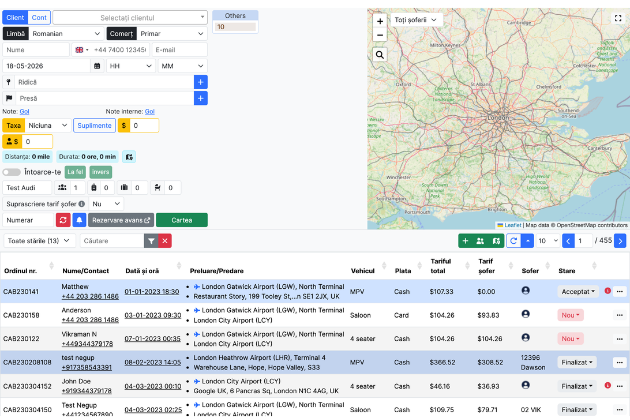Add another pickup location with plus button
630x420 pixels.
200,82
